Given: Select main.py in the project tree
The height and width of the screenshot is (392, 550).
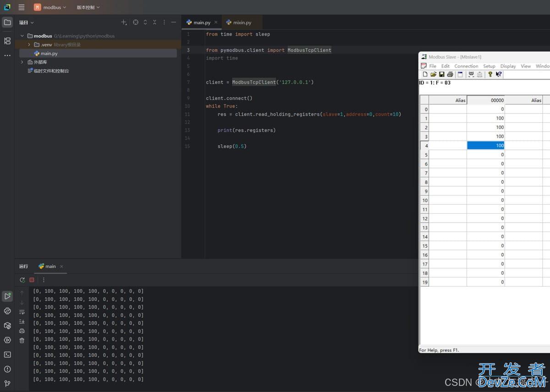Looking at the screenshot, I should click(x=49, y=53).
